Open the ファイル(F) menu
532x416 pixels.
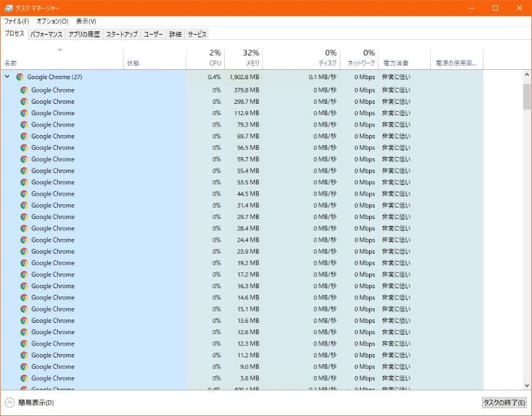[x=17, y=21]
